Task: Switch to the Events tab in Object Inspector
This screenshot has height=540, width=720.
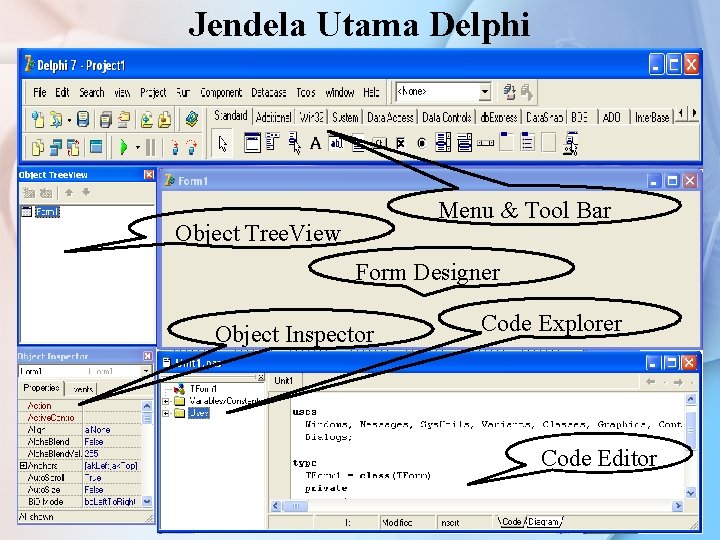Action: [83, 389]
